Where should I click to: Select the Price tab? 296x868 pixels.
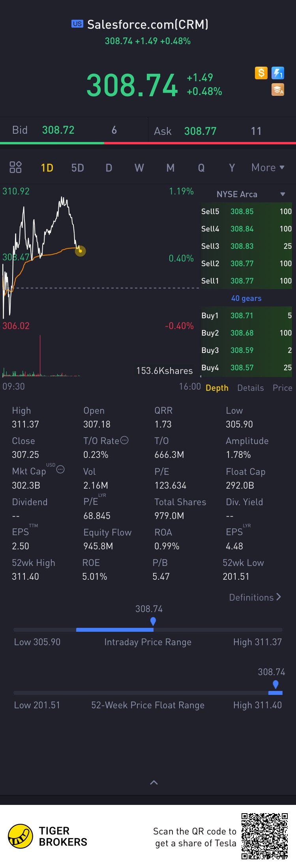click(x=283, y=388)
